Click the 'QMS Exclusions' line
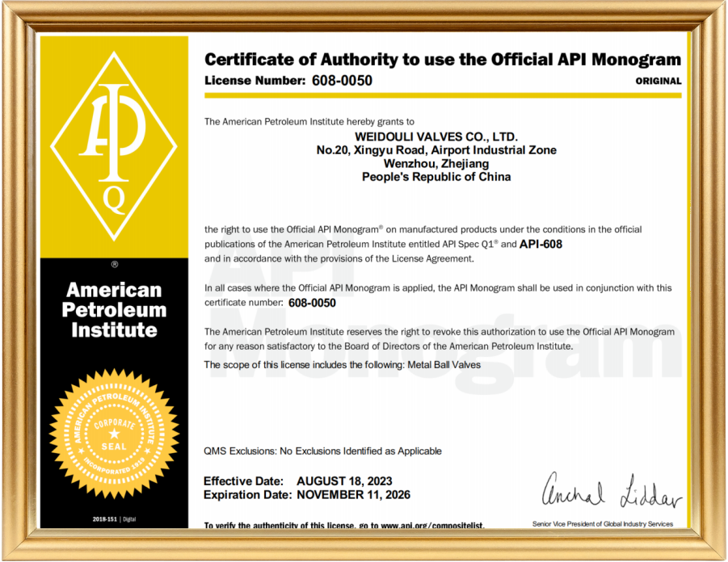 (x=322, y=451)
